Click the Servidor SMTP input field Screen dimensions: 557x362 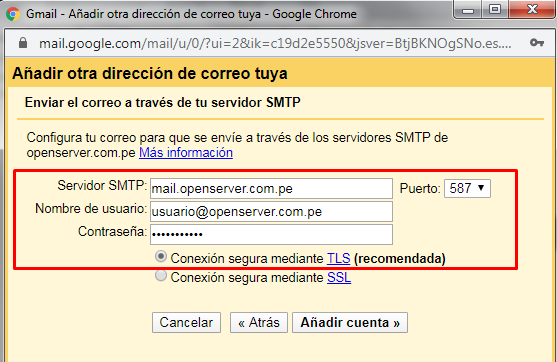point(271,189)
